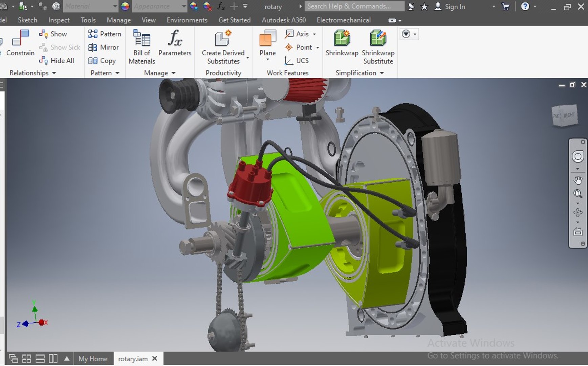Open the Autodesk A360 tab
The image size is (588, 366).
point(284,20)
